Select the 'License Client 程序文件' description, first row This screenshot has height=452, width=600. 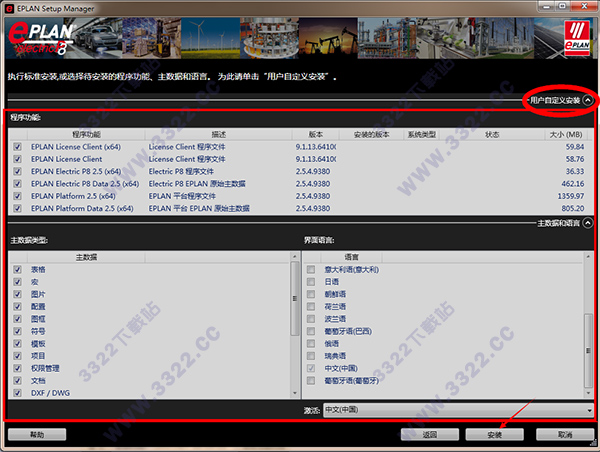click(187, 147)
